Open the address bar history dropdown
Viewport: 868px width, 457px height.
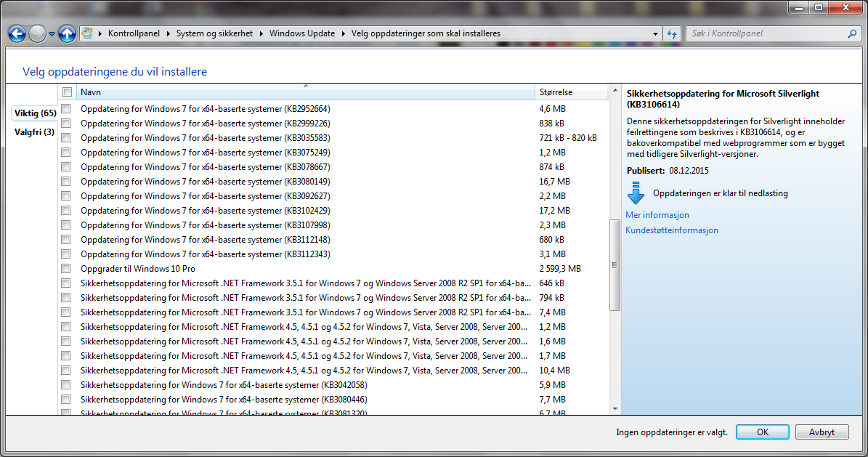[655, 34]
